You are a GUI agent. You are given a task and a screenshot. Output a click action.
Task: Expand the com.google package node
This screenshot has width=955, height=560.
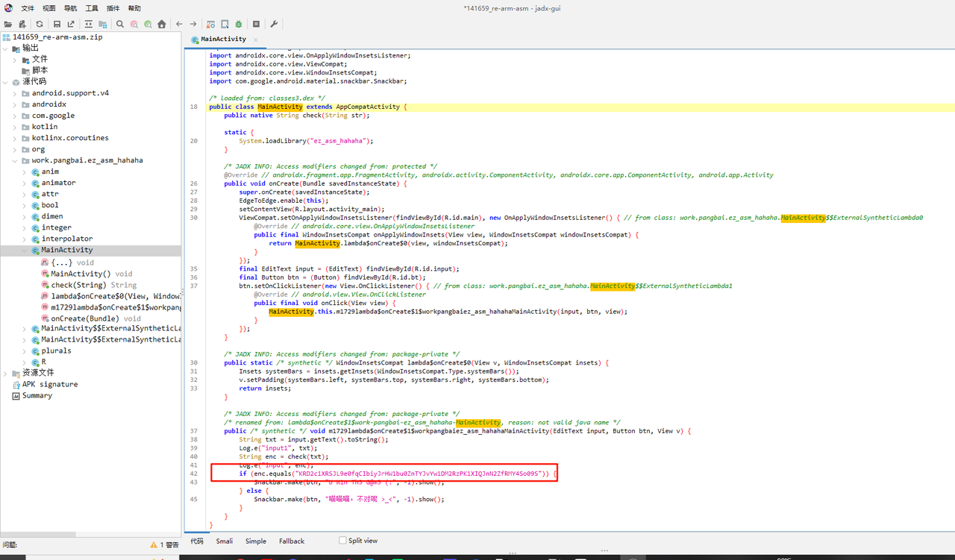tap(15, 116)
